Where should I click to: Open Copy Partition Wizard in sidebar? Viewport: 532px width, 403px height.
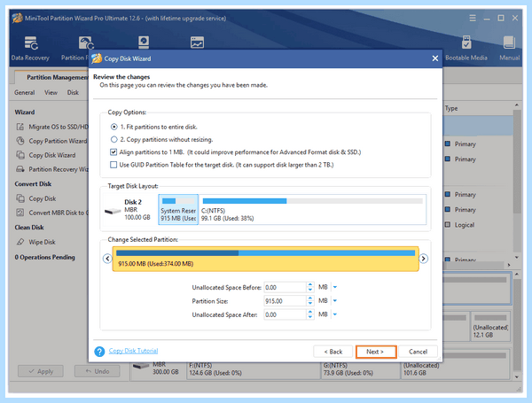point(51,141)
